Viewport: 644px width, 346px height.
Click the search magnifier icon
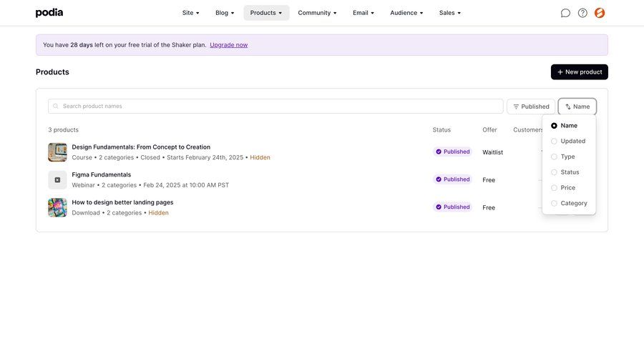tap(56, 107)
